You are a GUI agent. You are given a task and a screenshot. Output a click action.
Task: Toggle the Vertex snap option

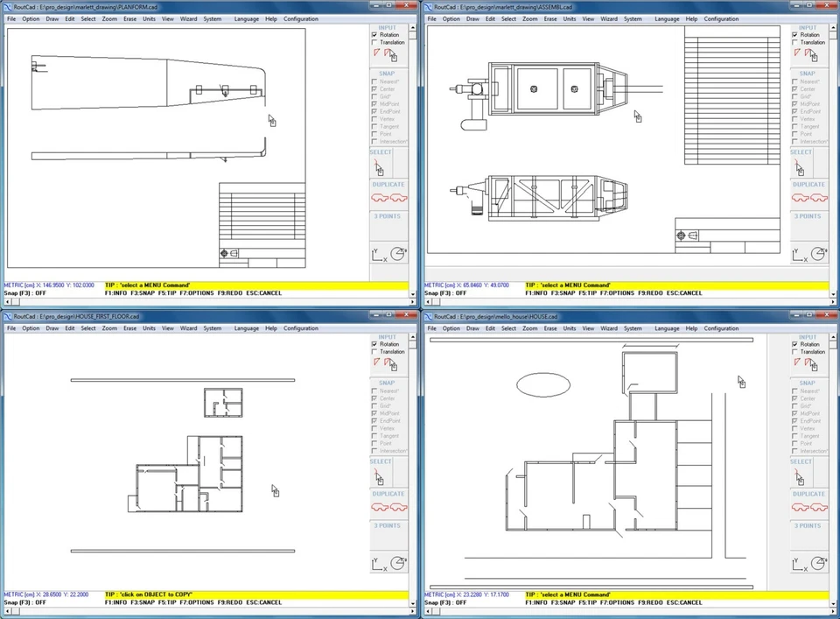pyautogui.click(x=373, y=119)
